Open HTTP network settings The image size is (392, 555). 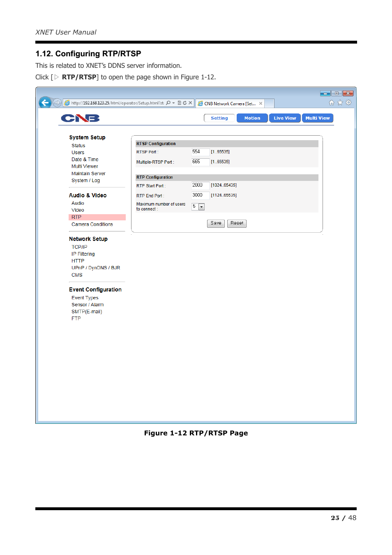78,261
